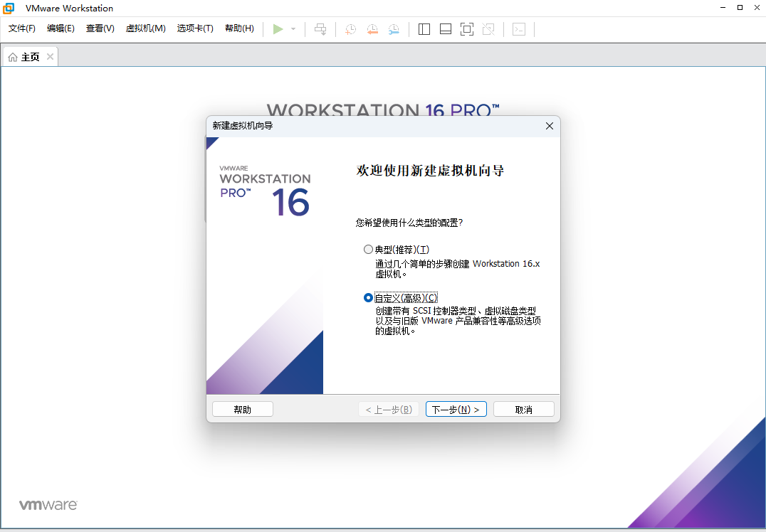Select the 典型(推荐)(T) radio option
This screenshot has height=532, width=766.
(x=368, y=250)
